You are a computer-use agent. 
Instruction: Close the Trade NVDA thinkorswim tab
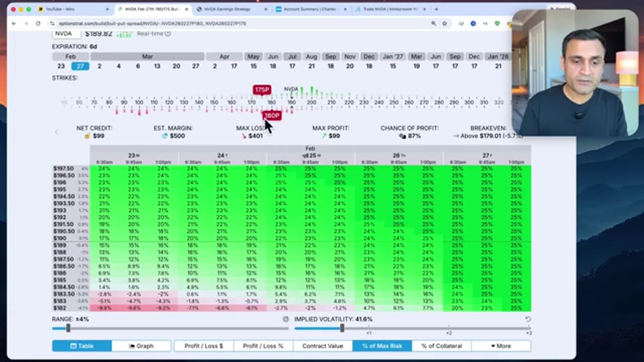424,9
